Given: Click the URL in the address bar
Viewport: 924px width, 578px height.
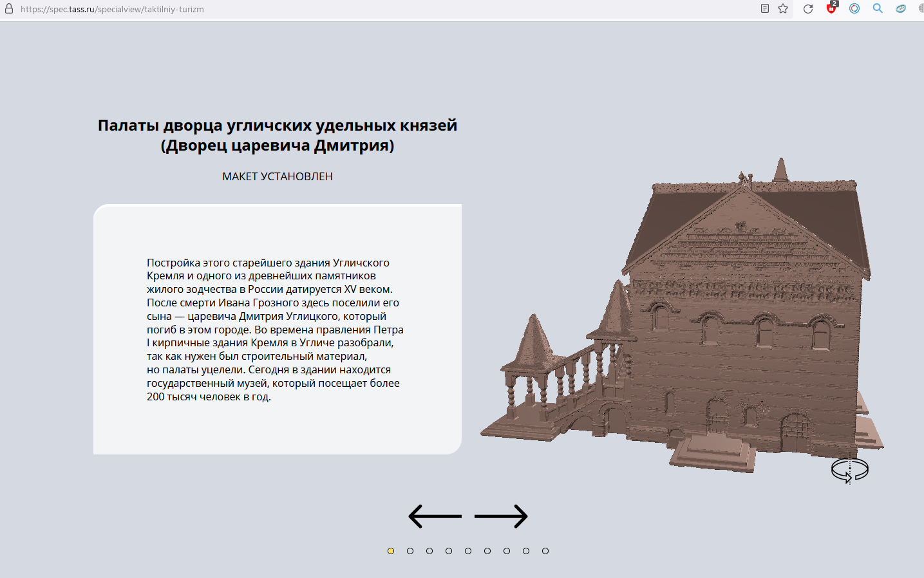Looking at the screenshot, I should [x=112, y=9].
